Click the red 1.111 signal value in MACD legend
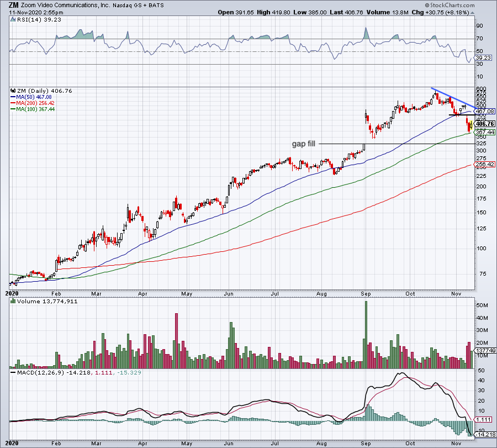Viewport: 497px width, 448px height. pyautogui.click(x=103, y=372)
